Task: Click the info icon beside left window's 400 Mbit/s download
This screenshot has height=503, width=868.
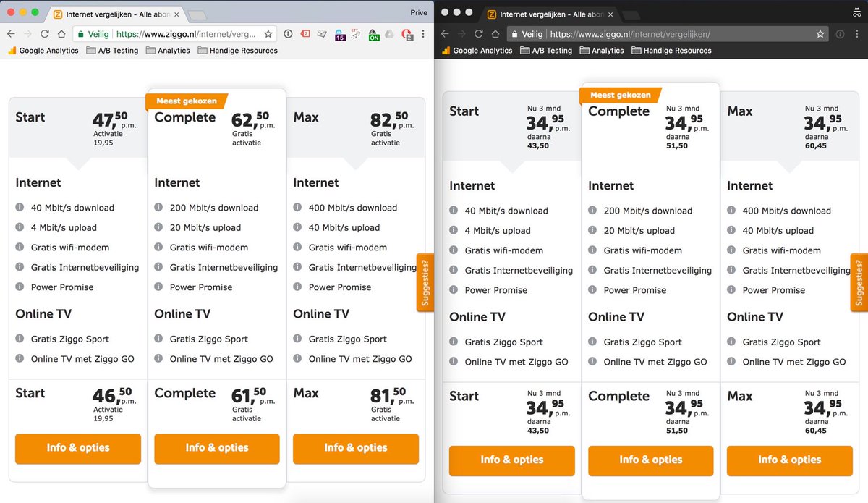Action: [x=297, y=208]
